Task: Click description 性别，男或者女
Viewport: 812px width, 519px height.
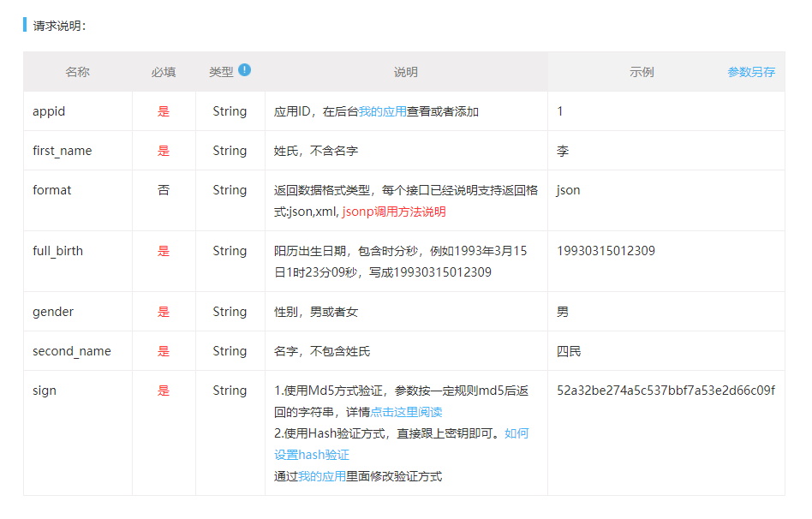Action: tap(316, 312)
